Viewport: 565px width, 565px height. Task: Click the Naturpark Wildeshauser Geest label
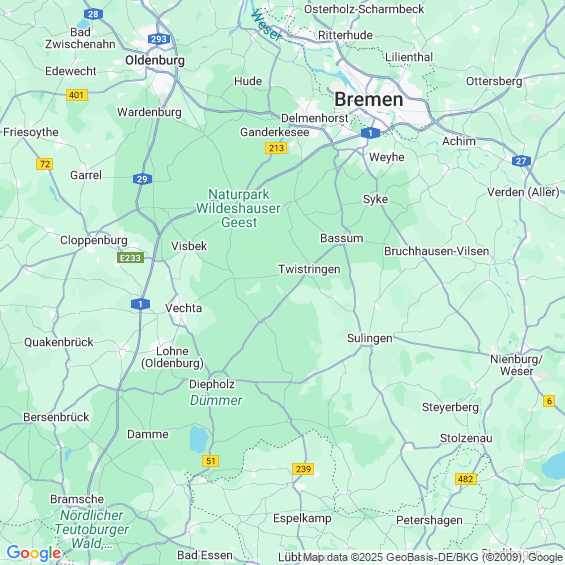(x=239, y=209)
